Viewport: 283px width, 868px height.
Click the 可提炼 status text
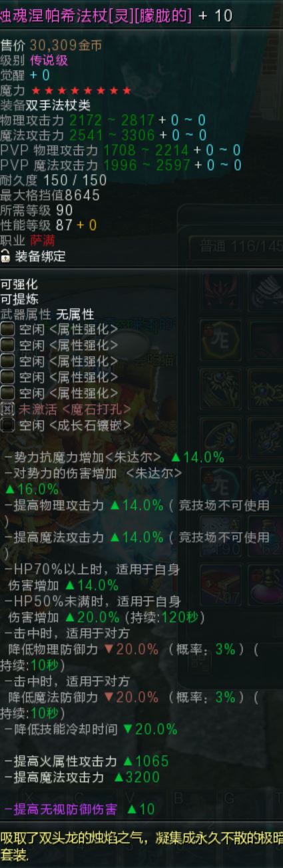[x=19, y=300]
